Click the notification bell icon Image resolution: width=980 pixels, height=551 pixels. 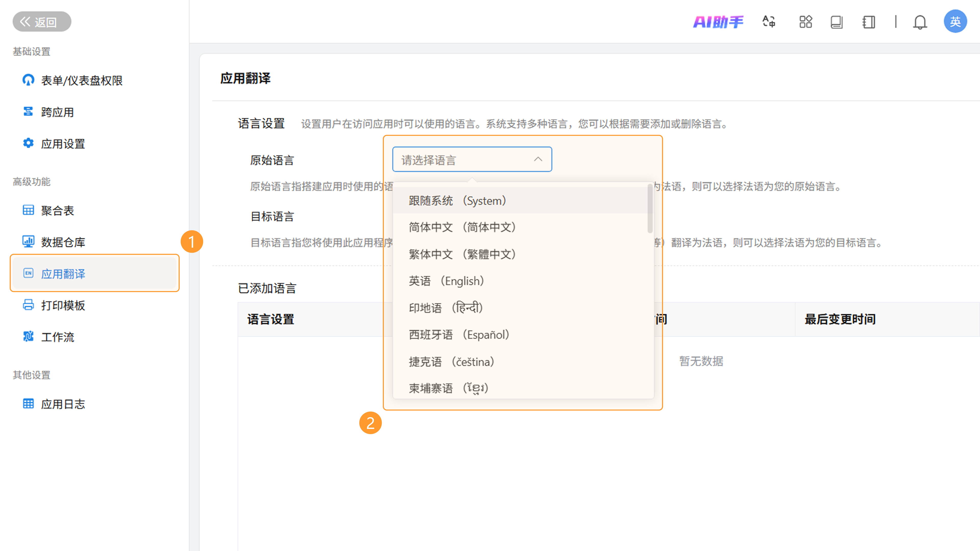(x=920, y=22)
